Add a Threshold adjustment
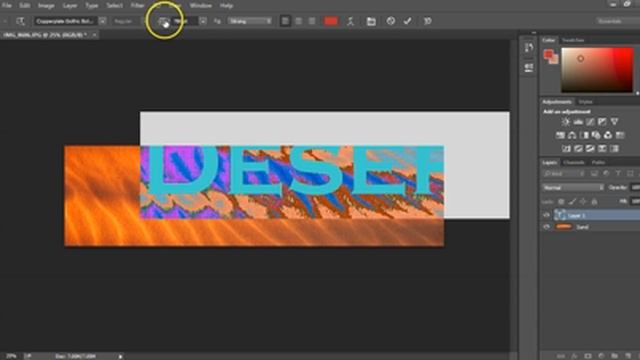The height and width of the screenshot is (360, 640). tap(590, 149)
